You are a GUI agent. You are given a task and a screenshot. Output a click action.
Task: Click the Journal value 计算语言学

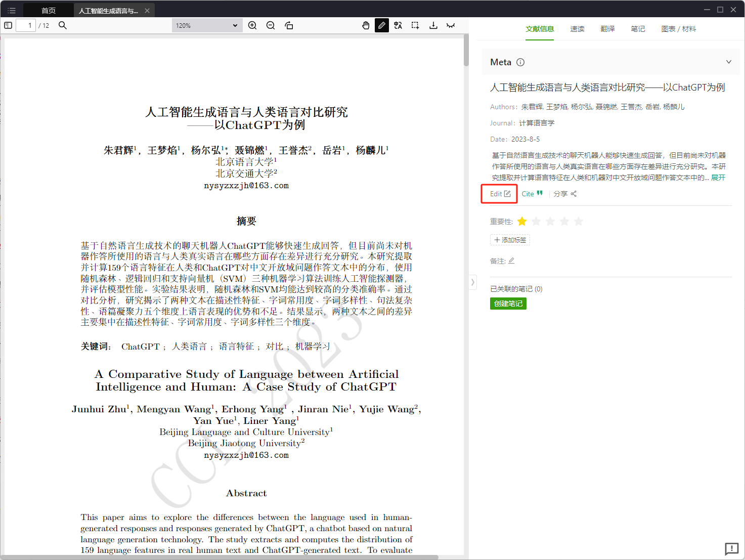pos(537,123)
